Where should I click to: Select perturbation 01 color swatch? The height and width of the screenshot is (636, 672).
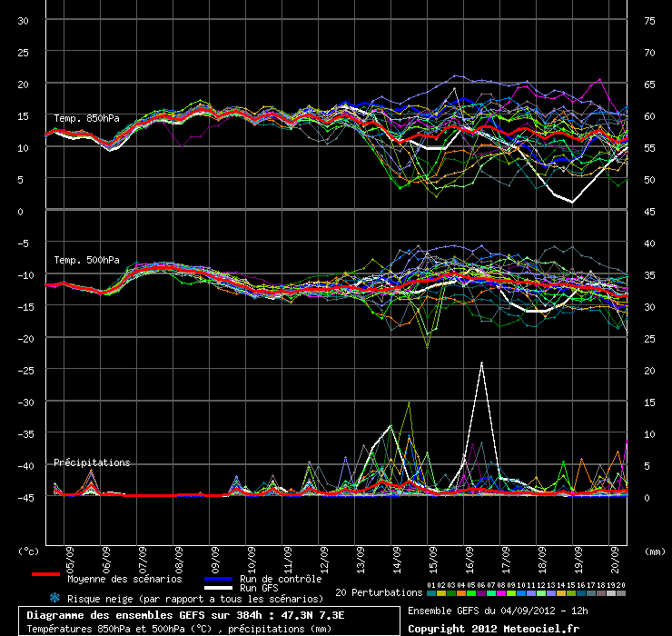430,592
